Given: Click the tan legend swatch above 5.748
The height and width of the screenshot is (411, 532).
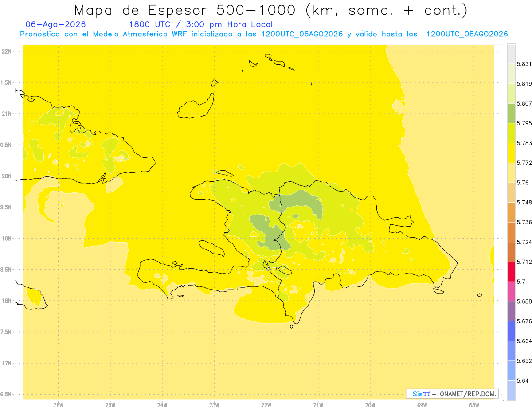Looking at the screenshot, I should pos(511,192).
